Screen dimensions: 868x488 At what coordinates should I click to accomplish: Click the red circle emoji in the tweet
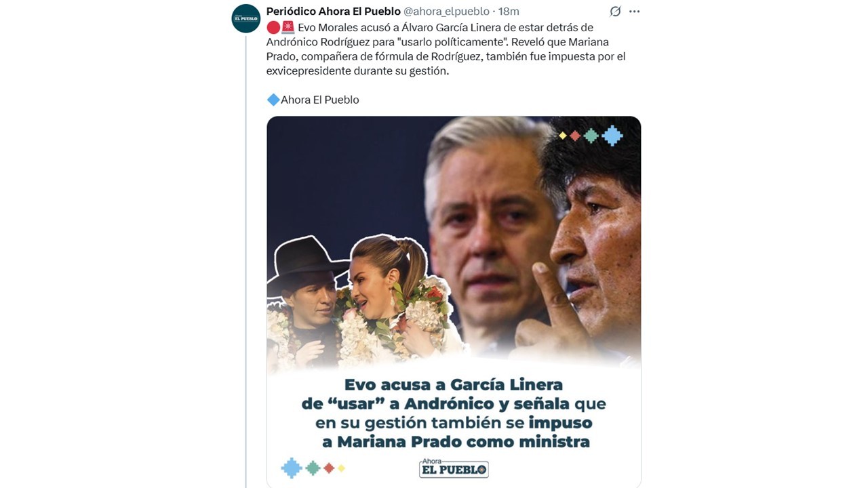273,27
